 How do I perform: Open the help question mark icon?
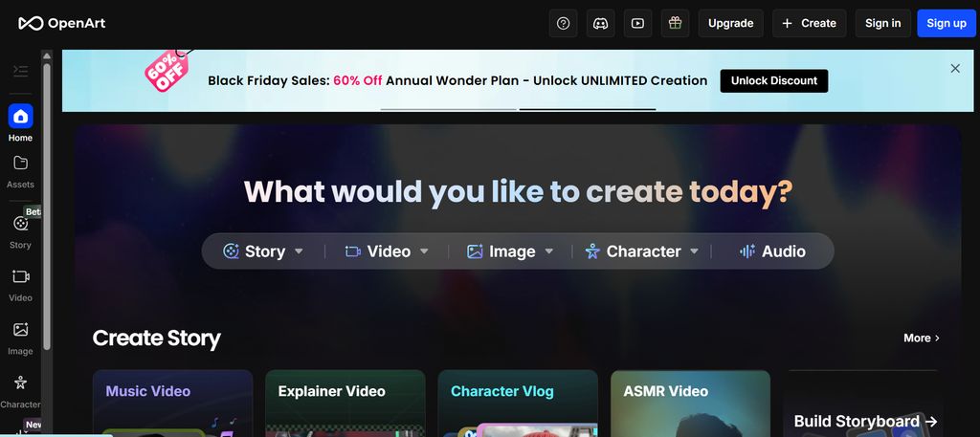click(563, 23)
